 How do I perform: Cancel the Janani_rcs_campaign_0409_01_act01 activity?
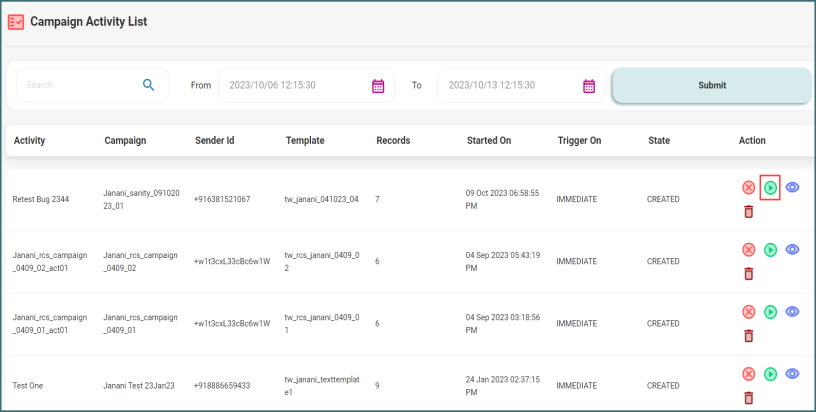pyautogui.click(x=748, y=312)
